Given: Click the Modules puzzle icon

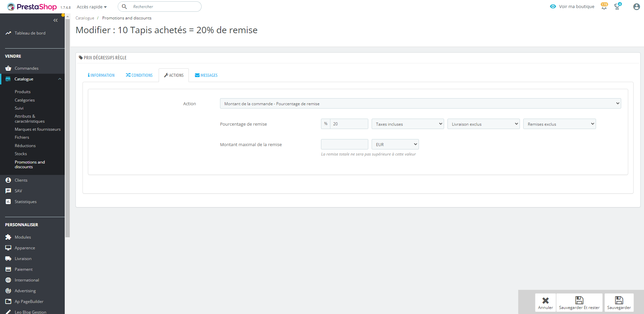Looking at the screenshot, I should 8,237.
